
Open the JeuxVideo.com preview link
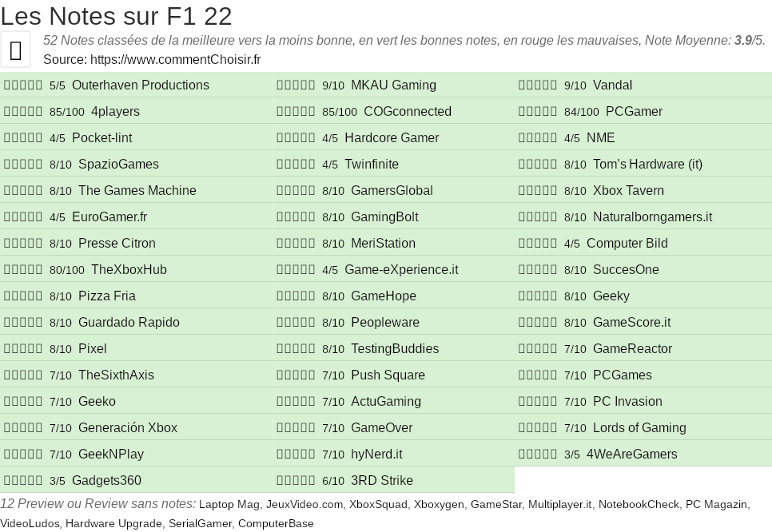pos(304,505)
